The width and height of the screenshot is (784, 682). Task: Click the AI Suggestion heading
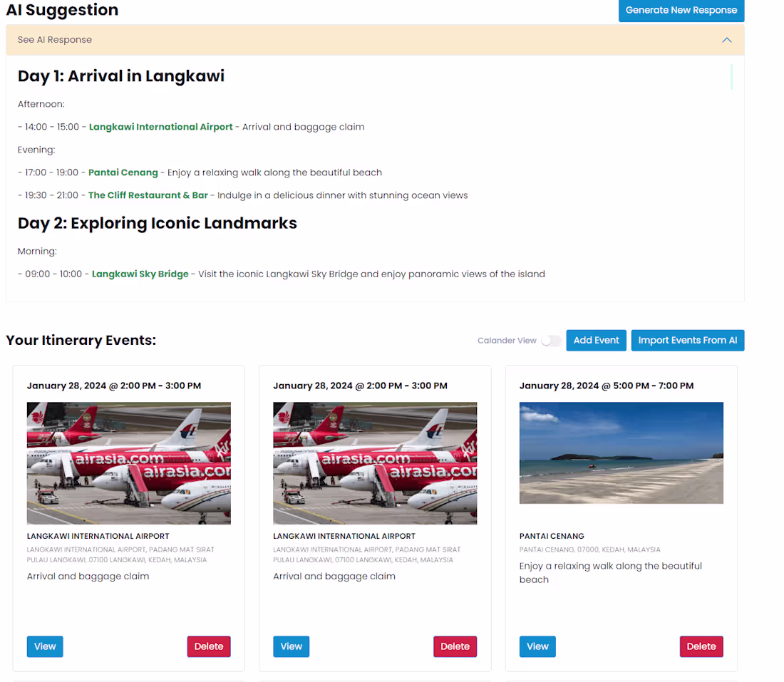pos(62,10)
